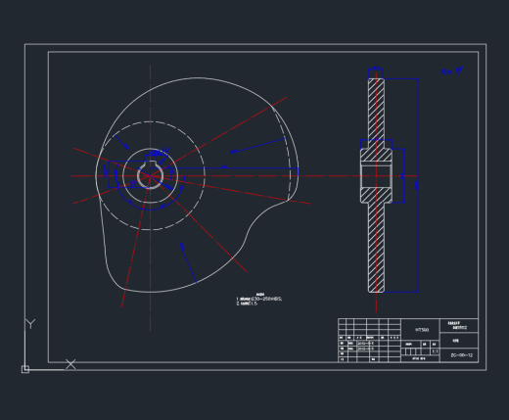Click the UCS origin square icon
The height and width of the screenshot is (420, 509).
click(25, 369)
